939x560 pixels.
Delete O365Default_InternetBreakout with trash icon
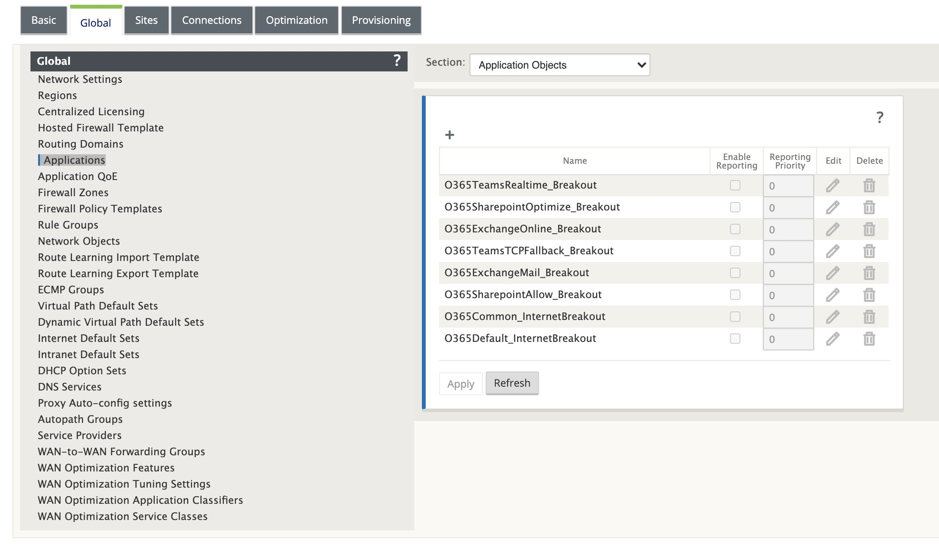(869, 339)
